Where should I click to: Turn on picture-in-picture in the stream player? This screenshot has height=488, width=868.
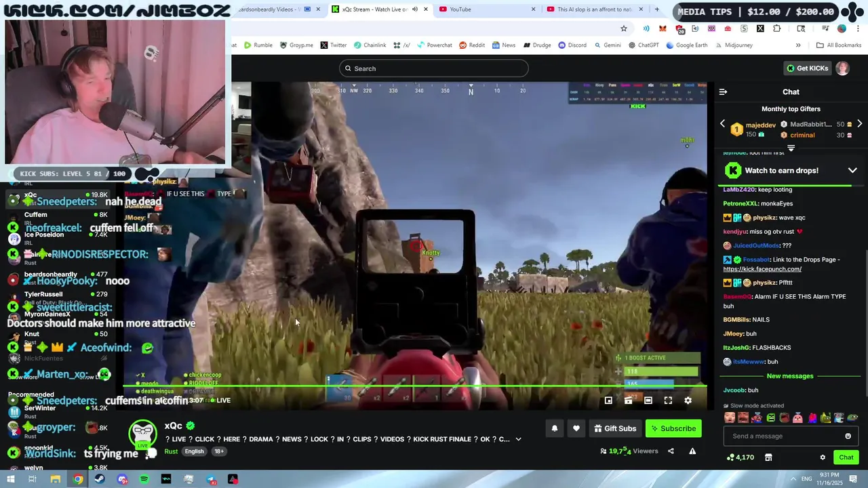608,401
